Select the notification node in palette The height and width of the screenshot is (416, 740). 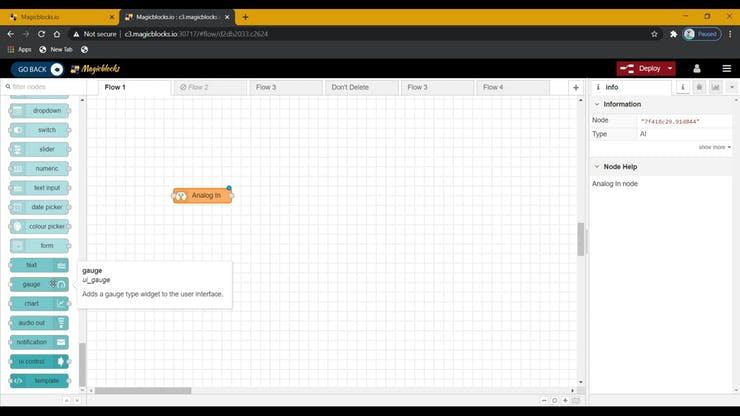[x=39, y=342]
